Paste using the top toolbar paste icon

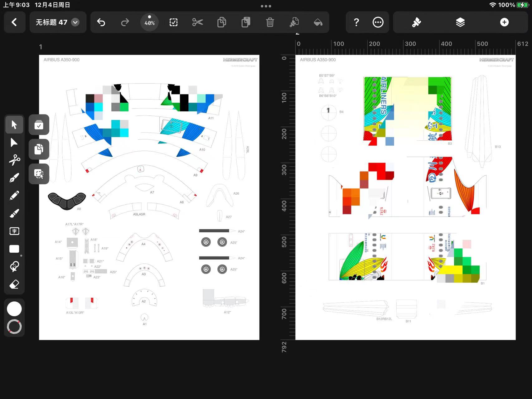click(246, 22)
